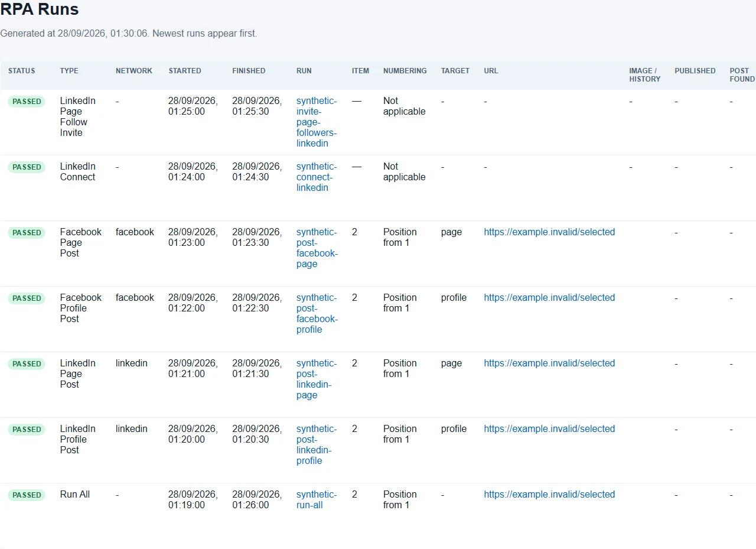
Task: Click the TYPE column header
Action: tap(69, 71)
